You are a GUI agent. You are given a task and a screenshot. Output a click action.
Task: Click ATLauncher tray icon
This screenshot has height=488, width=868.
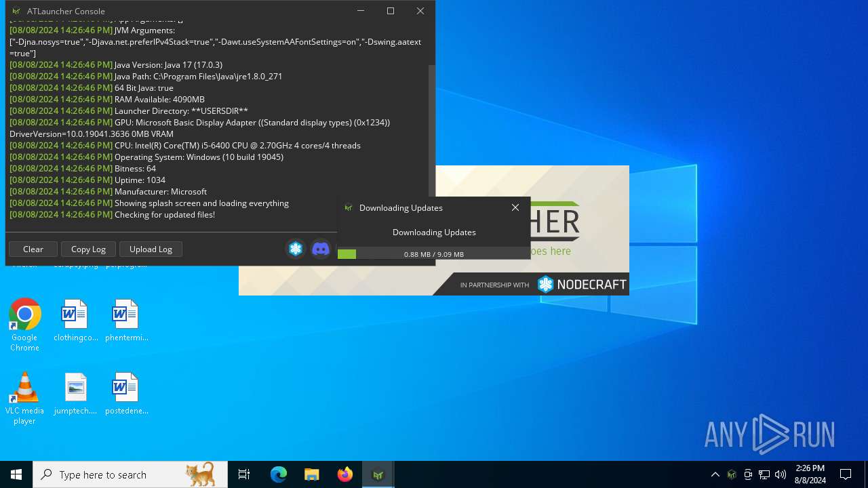[732, 474]
